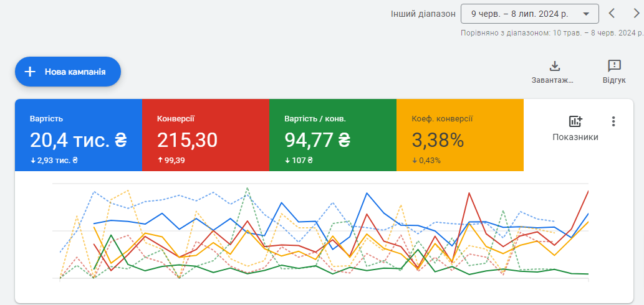Screen dimensions: 644x305
Task: Expand the date range dropdown arrow
Action: point(585,14)
